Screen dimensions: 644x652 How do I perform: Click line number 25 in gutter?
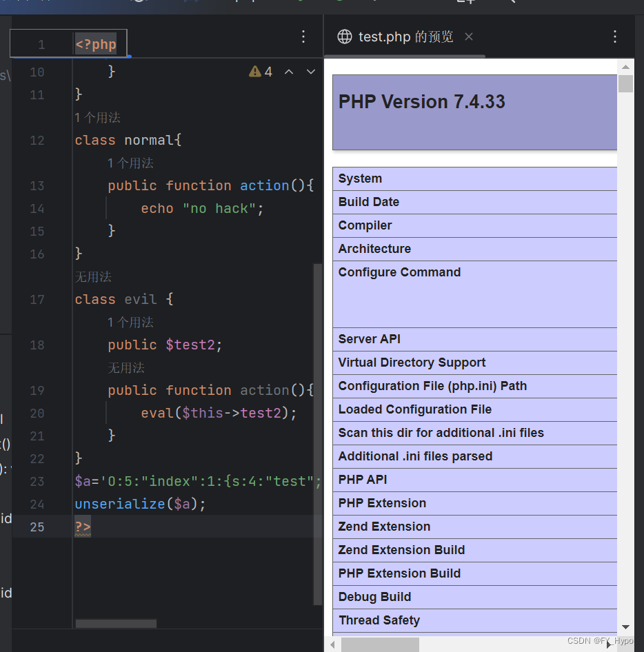(x=37, y=527)
